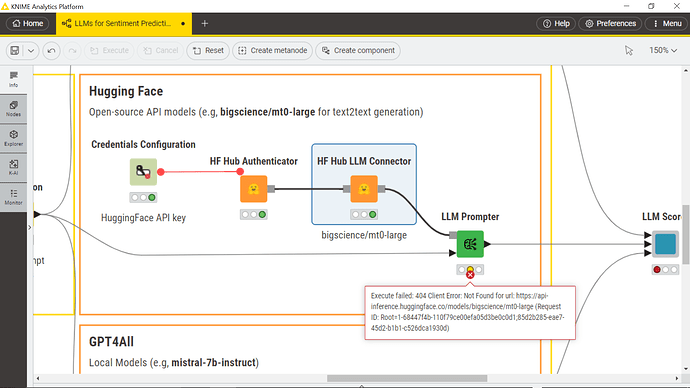Select the Credentials Configuration node icon

coord(143,172)
